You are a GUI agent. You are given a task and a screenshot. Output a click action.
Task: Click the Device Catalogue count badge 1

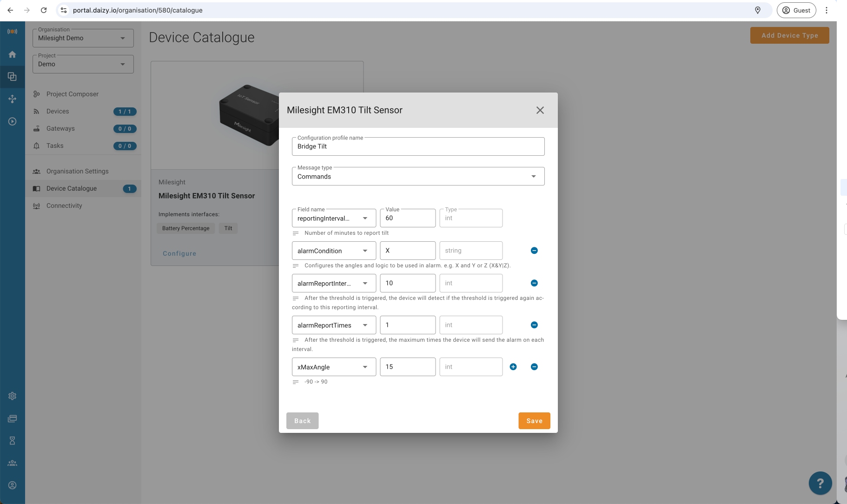tap(129, 189)
